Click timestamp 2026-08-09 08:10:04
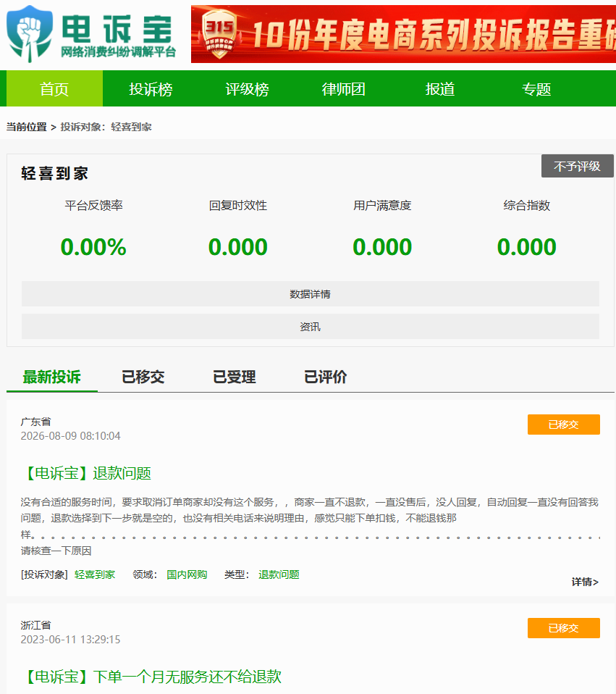 click(70, 436)
